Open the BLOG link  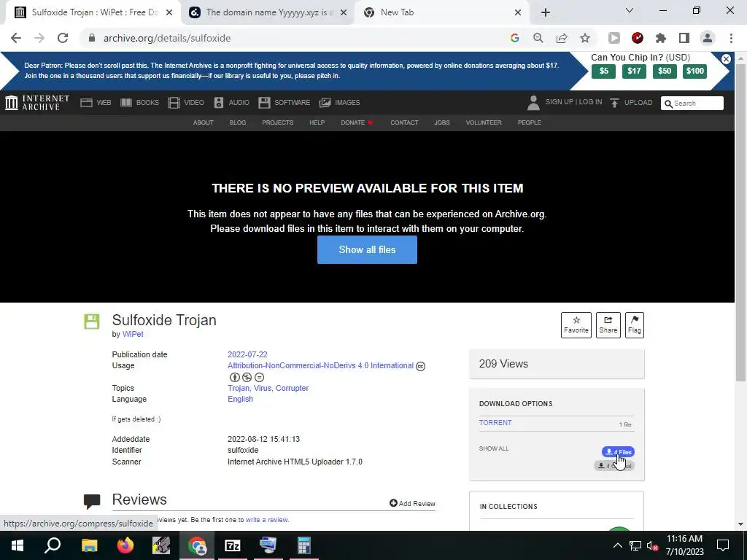click(x=238, y=122)
